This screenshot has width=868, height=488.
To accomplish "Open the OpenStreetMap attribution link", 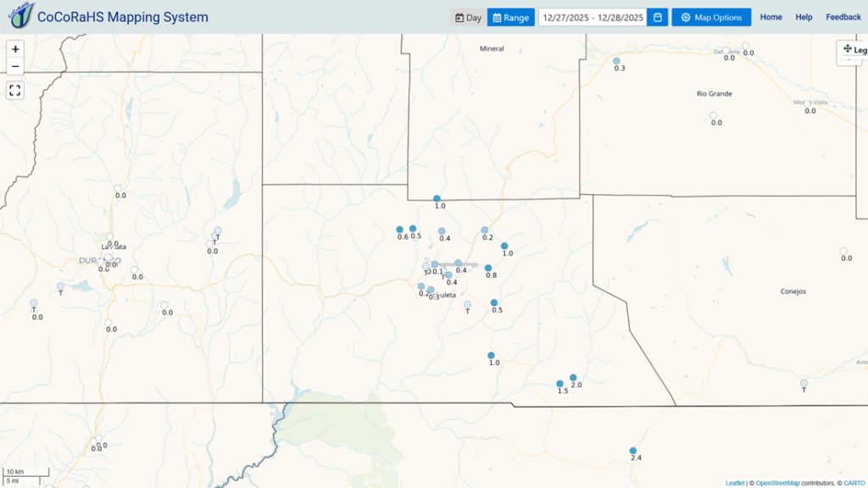I will click(777, 483).
